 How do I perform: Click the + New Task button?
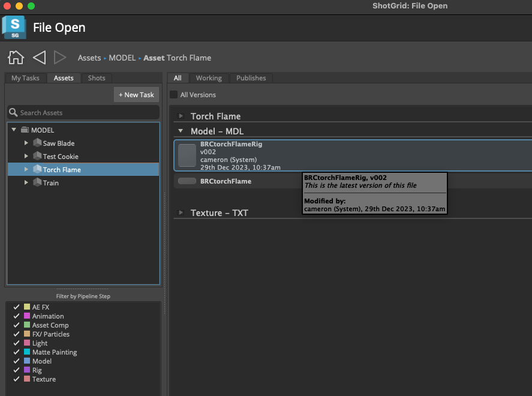[x=136, y=95]
